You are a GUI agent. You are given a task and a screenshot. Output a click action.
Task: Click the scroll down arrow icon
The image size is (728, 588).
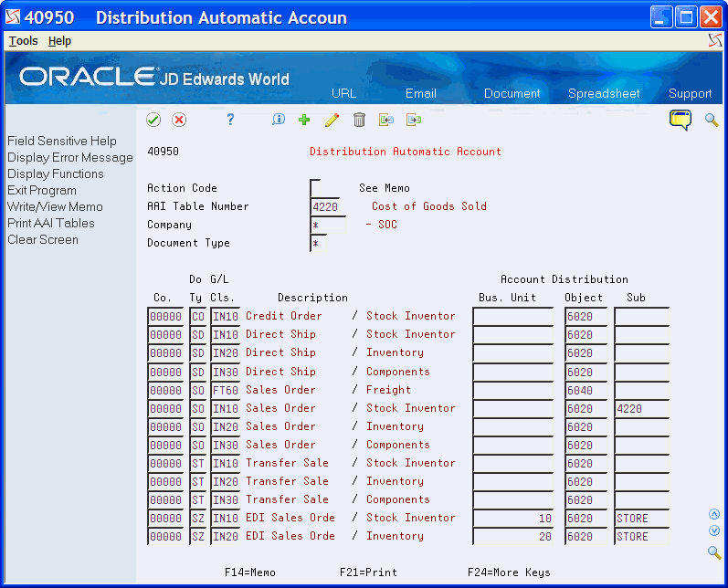[x=714, y=530]
